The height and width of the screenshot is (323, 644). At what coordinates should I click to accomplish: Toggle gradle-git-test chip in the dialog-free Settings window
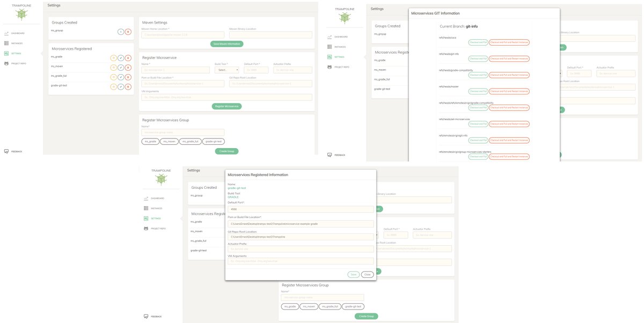point(214,141)
